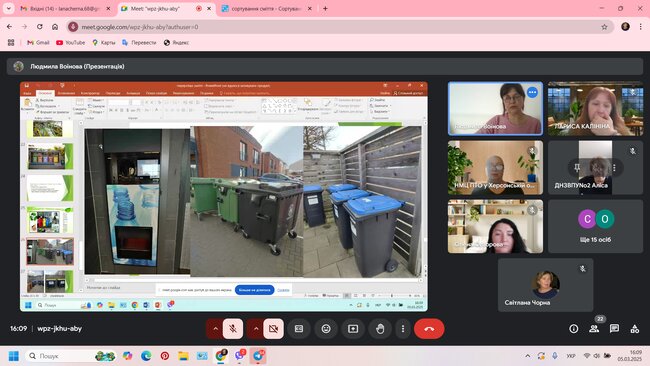The width and height of the screenshot is (650, 366).
Task: Click the red leave call button
Action: [x=429, y=329]
